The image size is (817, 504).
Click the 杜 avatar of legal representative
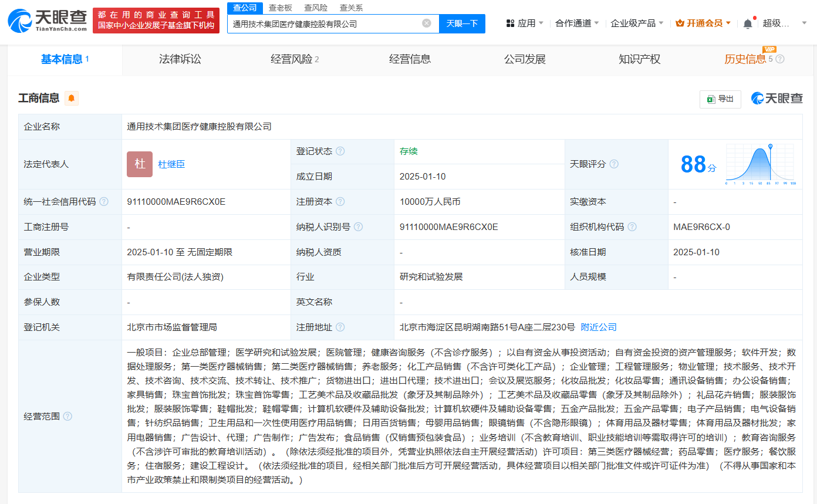[x=140, y=164]
